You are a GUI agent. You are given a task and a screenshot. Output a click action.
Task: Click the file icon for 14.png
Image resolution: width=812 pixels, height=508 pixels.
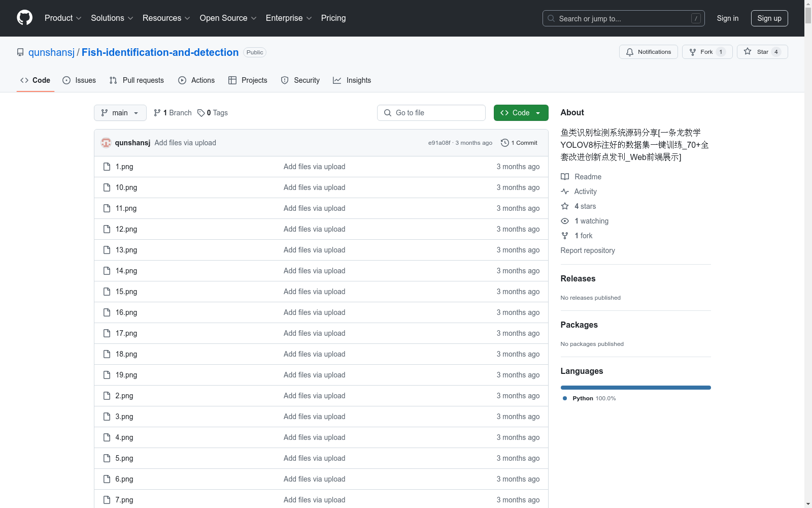click(x=107, y=271)
